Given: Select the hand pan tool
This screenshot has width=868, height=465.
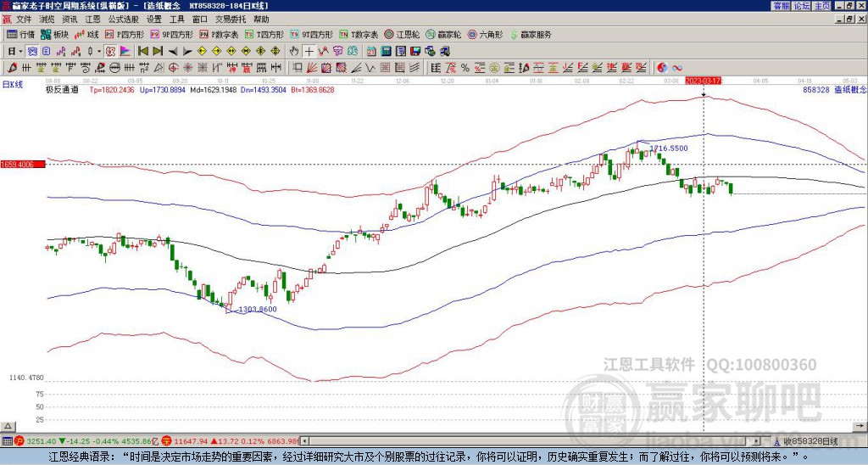Looking at the screenshot, I should click(x=294, y=52).
